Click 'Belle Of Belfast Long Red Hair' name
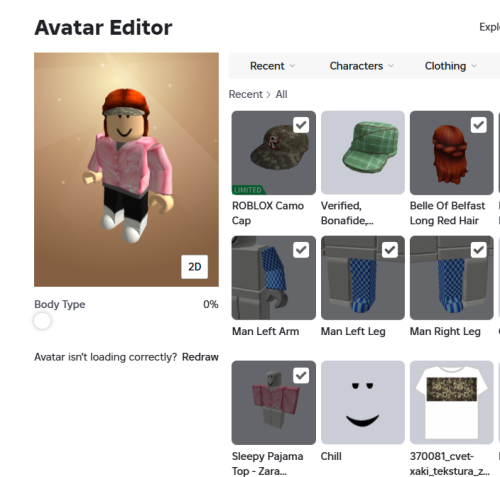Screen dimensions: 500x477 coord(447,213)
